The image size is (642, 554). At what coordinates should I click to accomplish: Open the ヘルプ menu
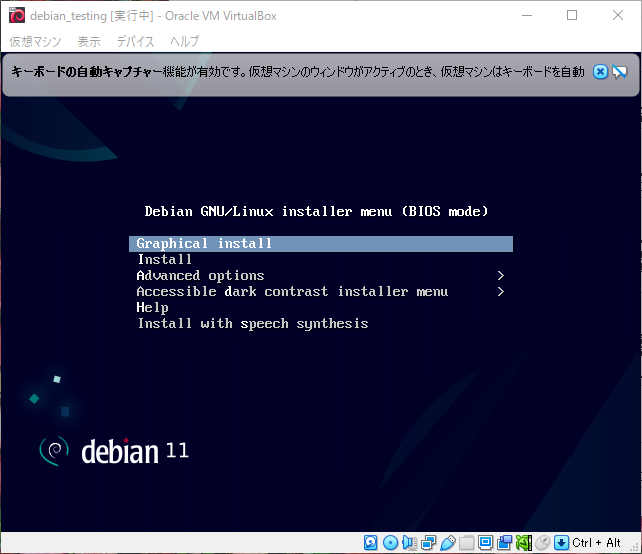185,41
